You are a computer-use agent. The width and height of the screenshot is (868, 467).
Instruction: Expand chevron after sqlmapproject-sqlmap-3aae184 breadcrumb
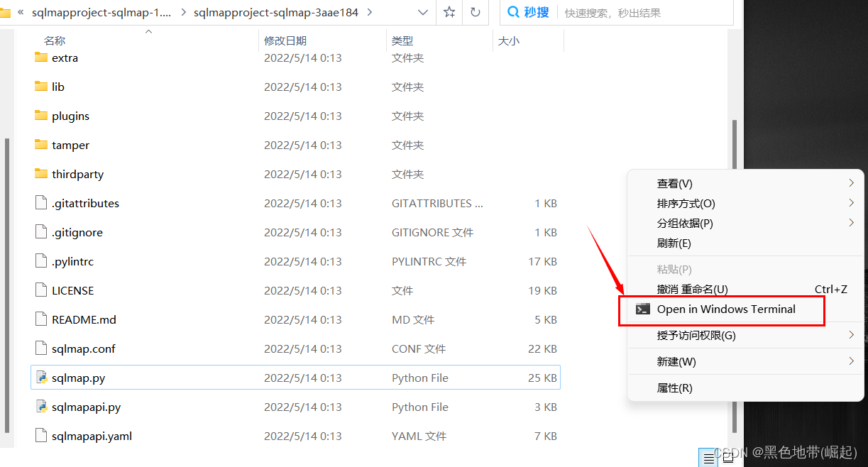click(x=370, y=12)
